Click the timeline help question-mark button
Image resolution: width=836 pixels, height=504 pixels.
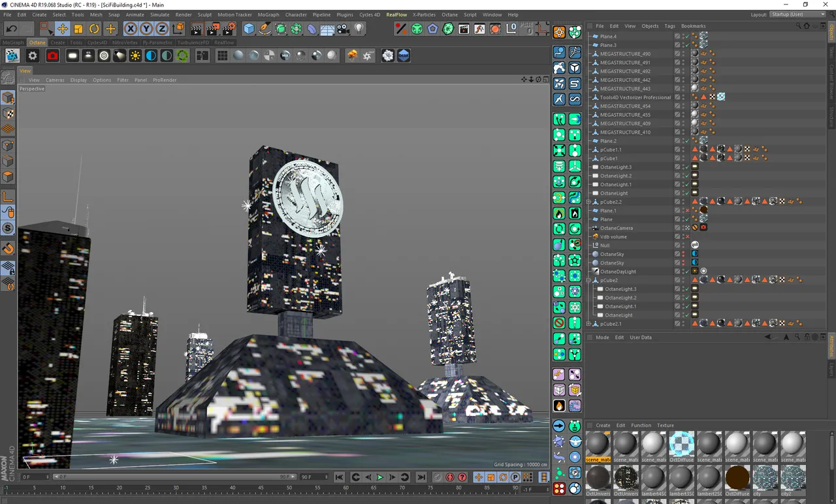[x=462, y=477]
